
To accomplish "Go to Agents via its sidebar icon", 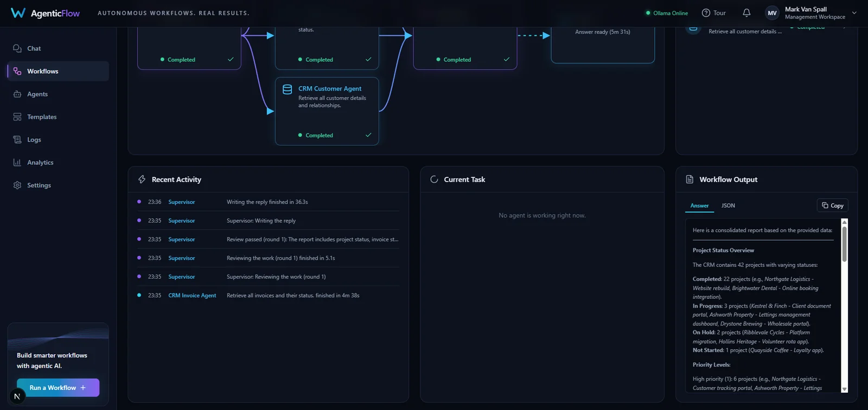I will (x=17, y=94).
